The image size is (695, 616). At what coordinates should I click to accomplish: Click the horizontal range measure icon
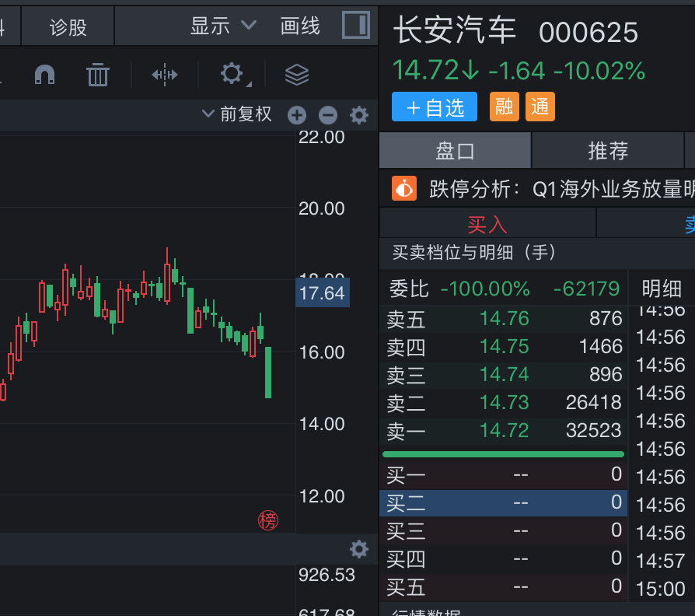165,75
